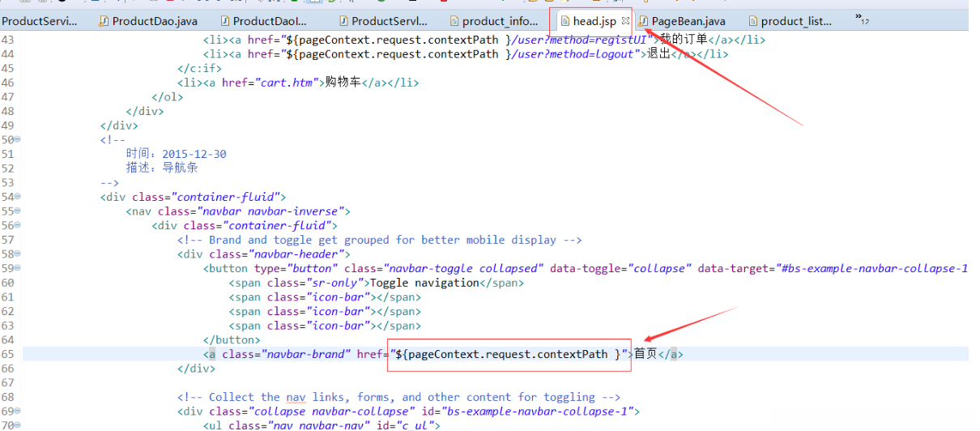980x431 pixels.
Task: Click the 购物车 text on line 46
Action: (343, 83)
